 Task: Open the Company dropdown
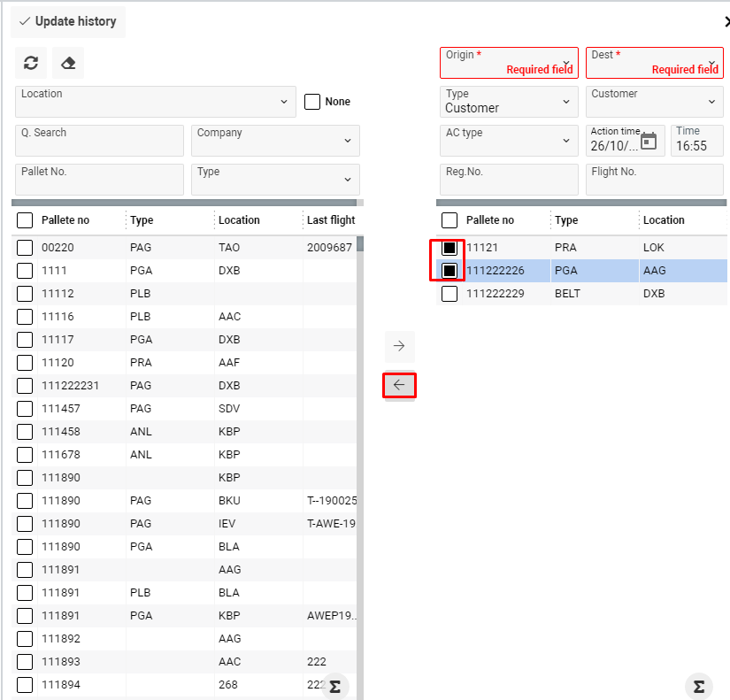(x=346, y=141)
